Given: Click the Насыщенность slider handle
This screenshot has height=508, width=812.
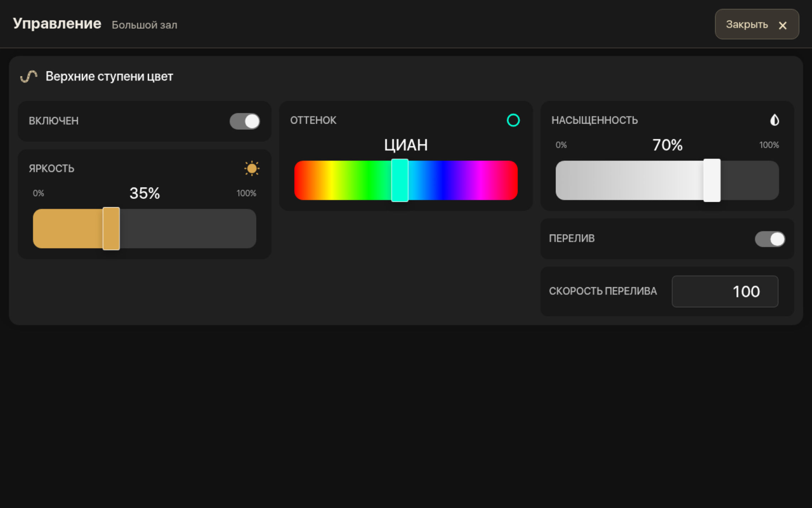Looking at the screenshot, I should [712, 180].
